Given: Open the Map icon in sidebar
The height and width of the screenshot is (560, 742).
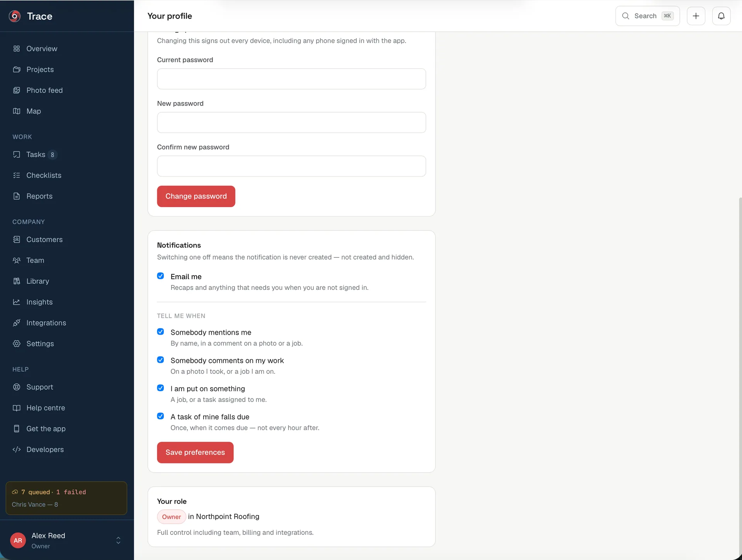Looking at the screenshot, I should [x=17, y=111].
